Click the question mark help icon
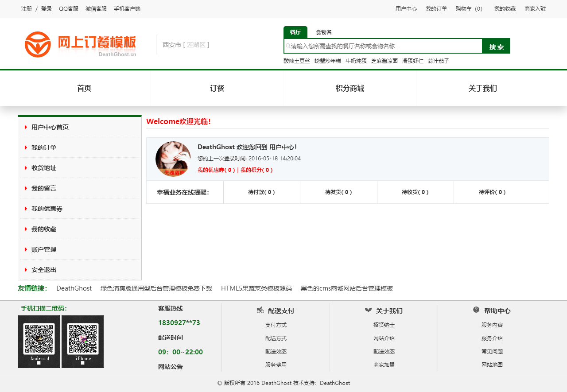The image size is (567, 392). click(x=476, y=310)
